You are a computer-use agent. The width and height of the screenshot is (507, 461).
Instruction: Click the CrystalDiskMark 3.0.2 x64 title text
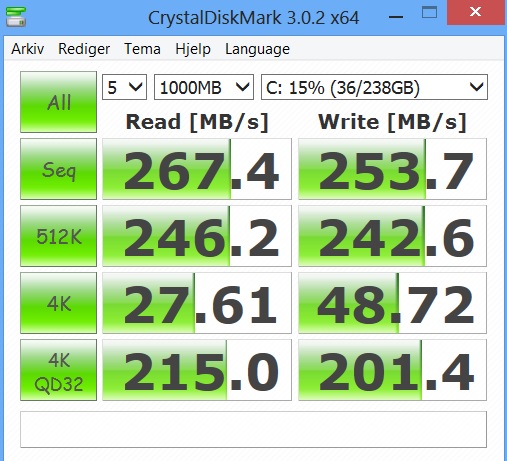[x=253, y=17]
